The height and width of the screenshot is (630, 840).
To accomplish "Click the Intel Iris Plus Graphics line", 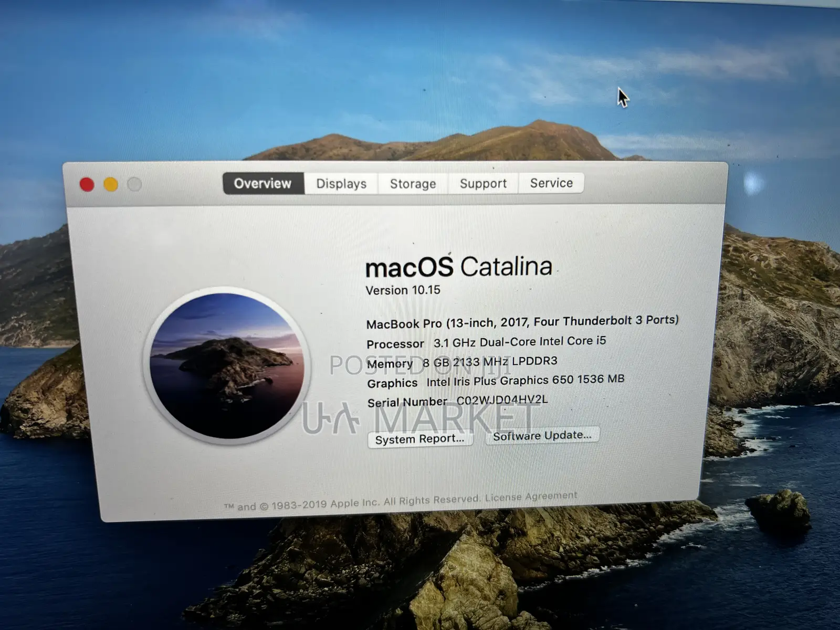I will pyautogui.click(x=496, y=381).
